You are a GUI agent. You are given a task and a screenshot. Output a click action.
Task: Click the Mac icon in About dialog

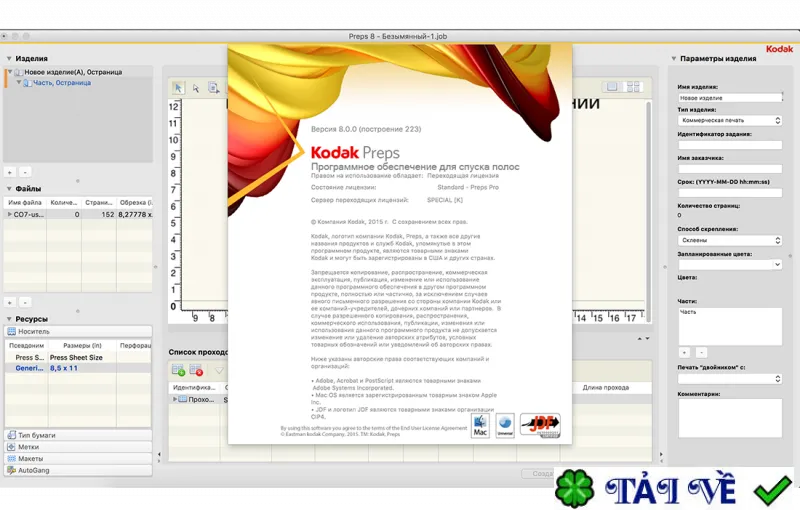tap(480, 425)
